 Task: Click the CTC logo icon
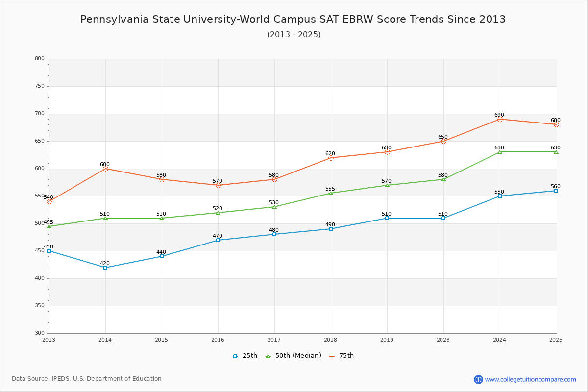point(478,379)
